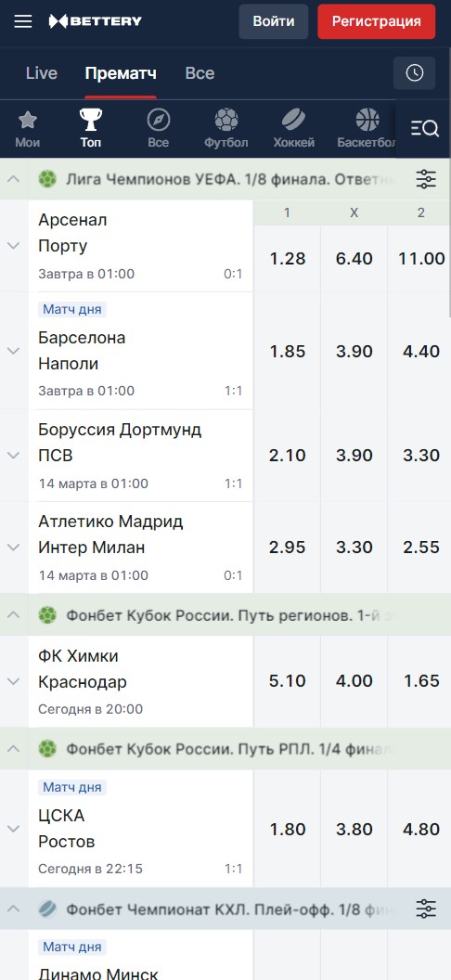Open the ЦСКА – Ростов match

click(140, 829)
